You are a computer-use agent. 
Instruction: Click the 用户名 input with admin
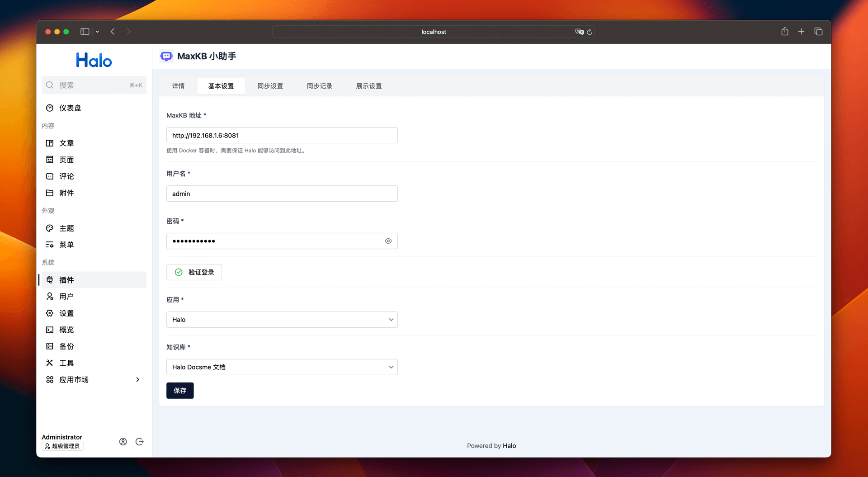(282, 194)
